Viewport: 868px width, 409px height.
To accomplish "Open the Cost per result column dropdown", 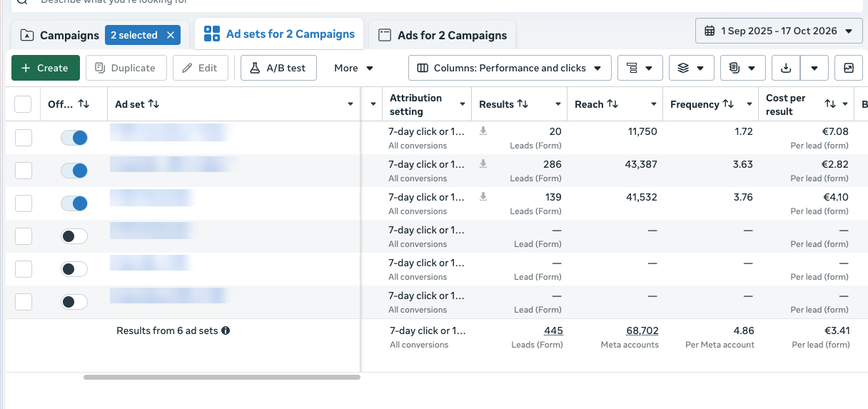I will [x=845, y=104].
